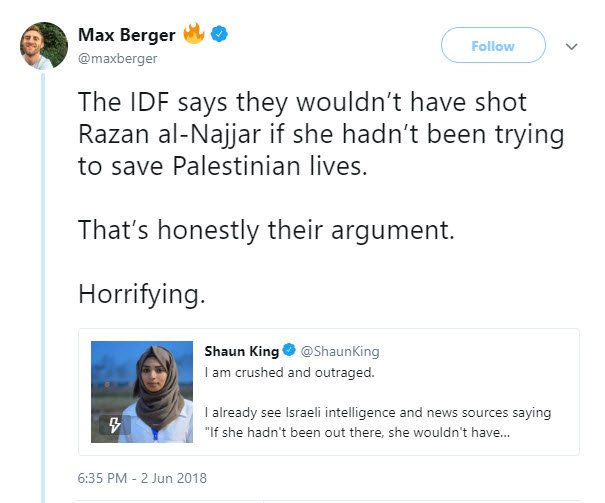Open the Max Berger display name
605x503 pixels.
[127, 35]
